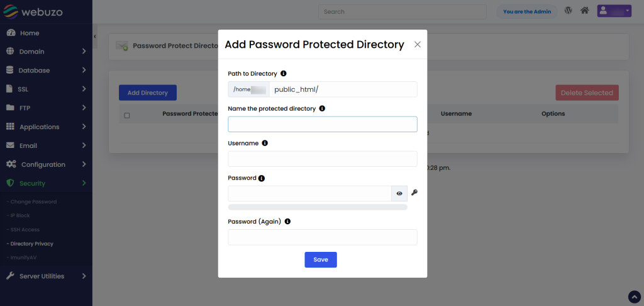This screenshot has height=306, width=644.
Task: Click the home icon in header
Action: pyautogui.click(x=585, y=11)
